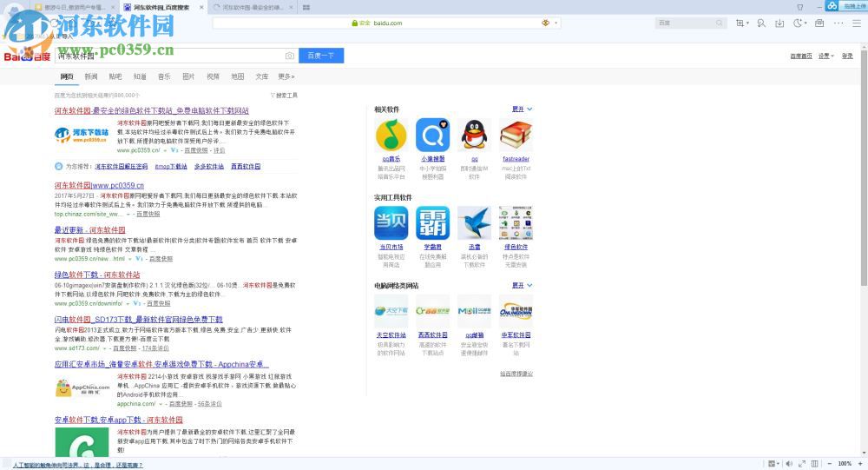Viewport: 868px width, 470px height.
Task: Open the 应用汇安卓市场 Appchina result
Action: [x=161, y=364]
